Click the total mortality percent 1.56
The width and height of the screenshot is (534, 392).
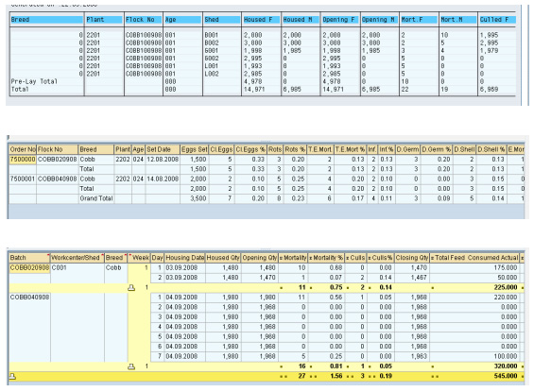(336, 376)
